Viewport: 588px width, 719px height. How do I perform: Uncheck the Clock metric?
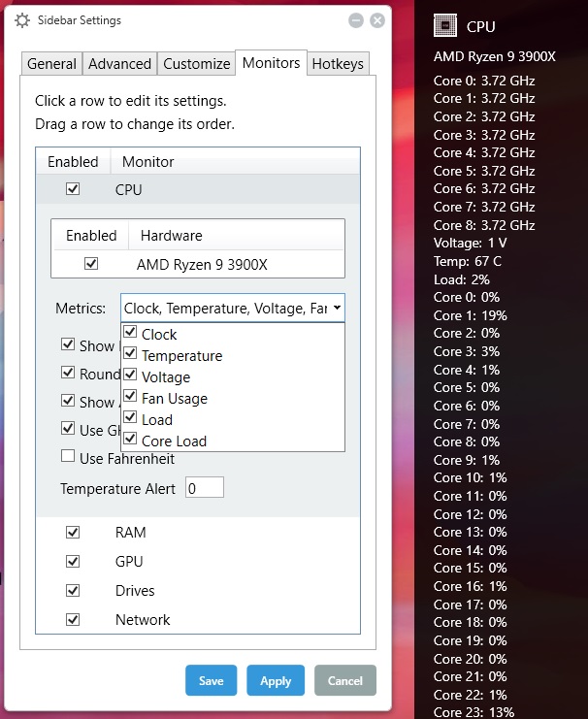point(130,331)
